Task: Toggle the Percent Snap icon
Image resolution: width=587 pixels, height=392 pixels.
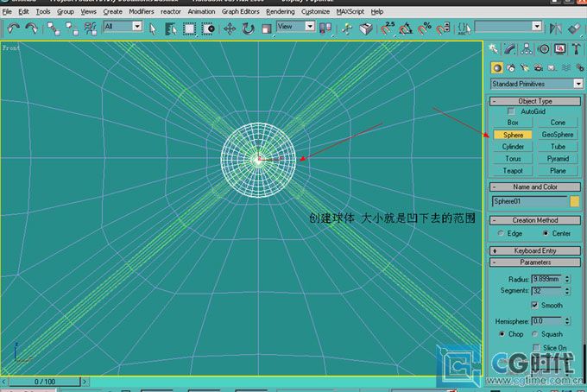Action: [425, 28]
